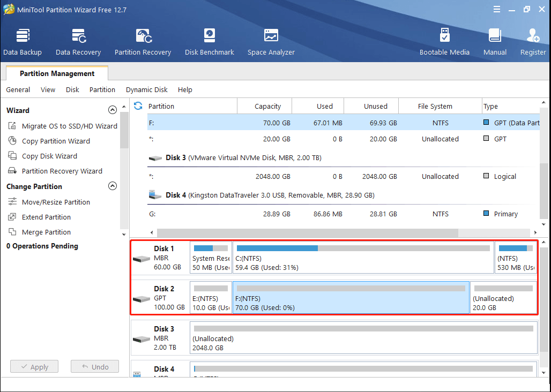This screenshot has width=551, height=392.
Task: Collapse the Wizard section
Action: click(113, 110)
